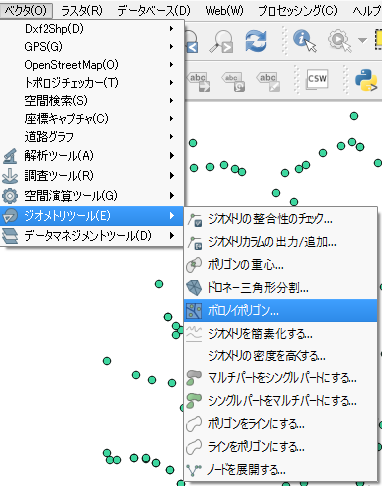Choose ドロネー三角形分割... item
This screenshot has height=486, width=382.
point(281,288)
